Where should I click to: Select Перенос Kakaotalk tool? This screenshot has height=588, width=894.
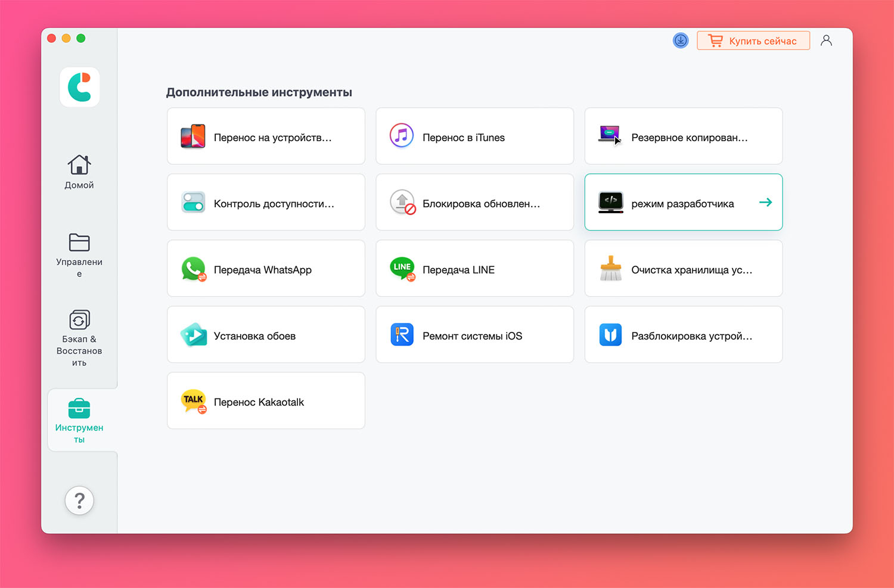coord(266,400)
